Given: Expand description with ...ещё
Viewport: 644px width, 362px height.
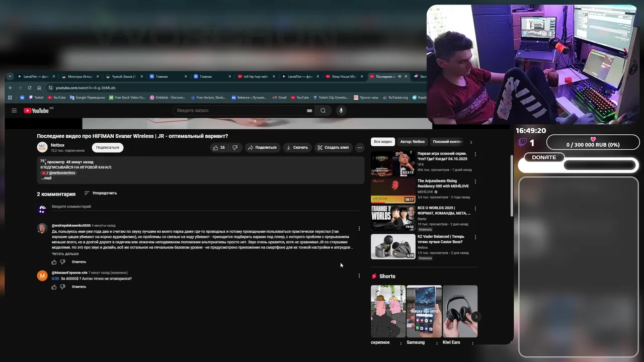Looking at the screenshot, I should point(46,178).
